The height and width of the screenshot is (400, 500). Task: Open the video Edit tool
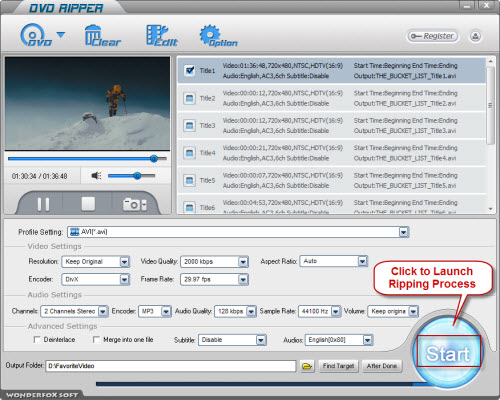pyautogui.click(x=162, y=35)
